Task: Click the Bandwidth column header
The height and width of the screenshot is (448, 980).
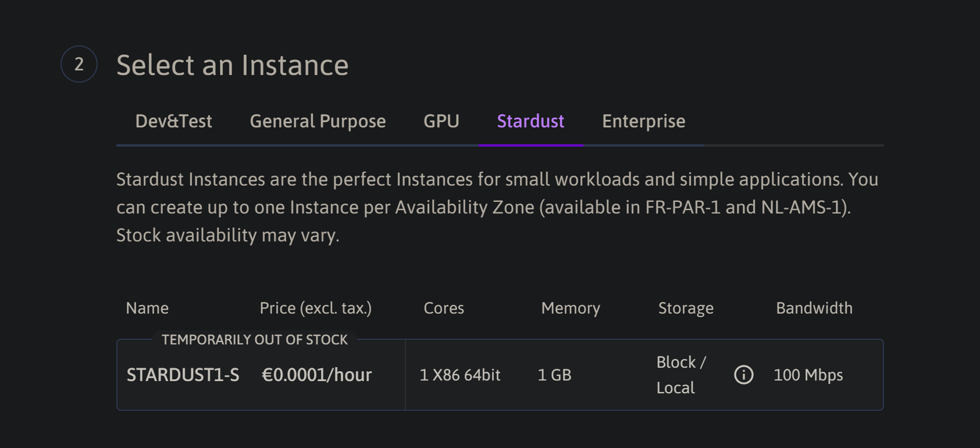Action: point(814,308)
